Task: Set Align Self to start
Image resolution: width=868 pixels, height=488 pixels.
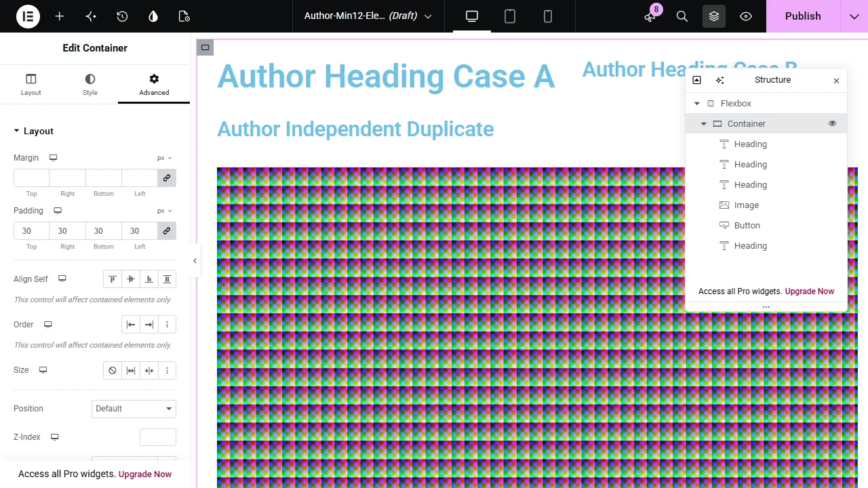Action: tap(113, 279)
